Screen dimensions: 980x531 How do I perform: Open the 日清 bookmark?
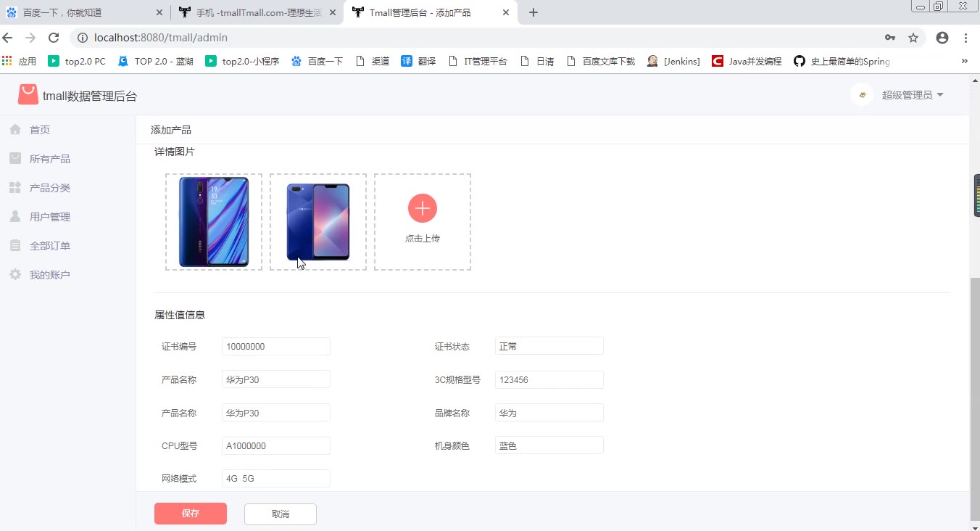537,62
